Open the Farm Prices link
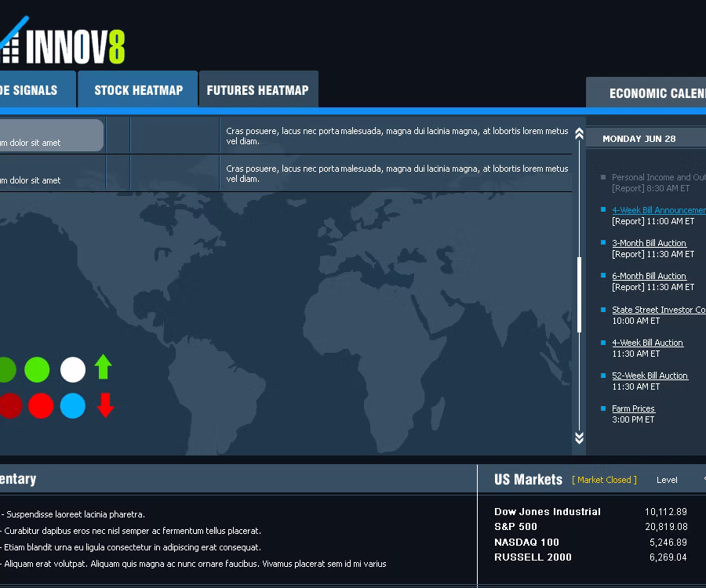Viewport: 706px width, 588px height. tap(633, 408)
